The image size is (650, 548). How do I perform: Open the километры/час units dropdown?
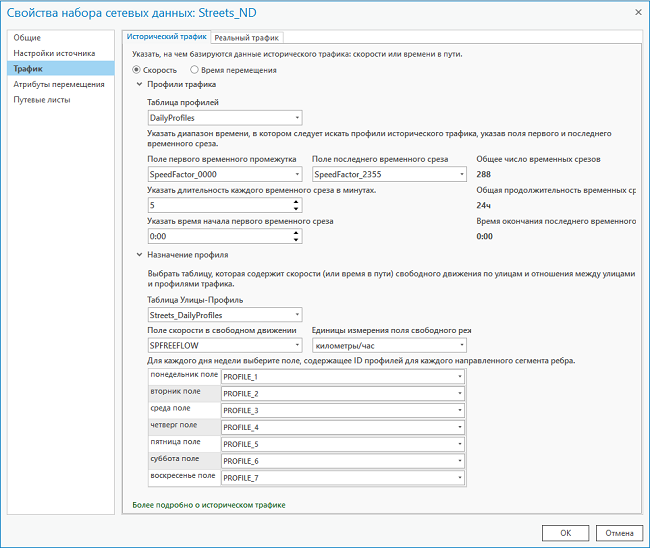[x=389, y=344]
